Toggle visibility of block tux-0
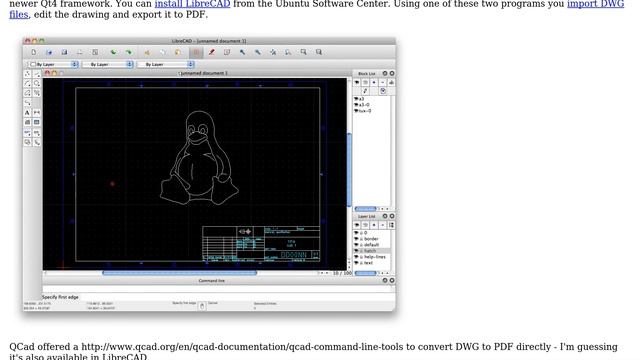The width and height of the screenshot is (640, 360). 356,111
